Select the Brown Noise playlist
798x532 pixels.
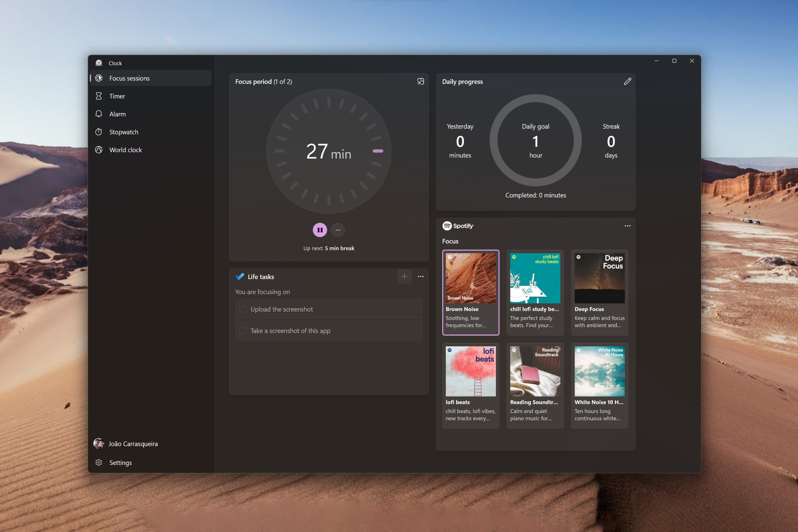tap(471, 292)
